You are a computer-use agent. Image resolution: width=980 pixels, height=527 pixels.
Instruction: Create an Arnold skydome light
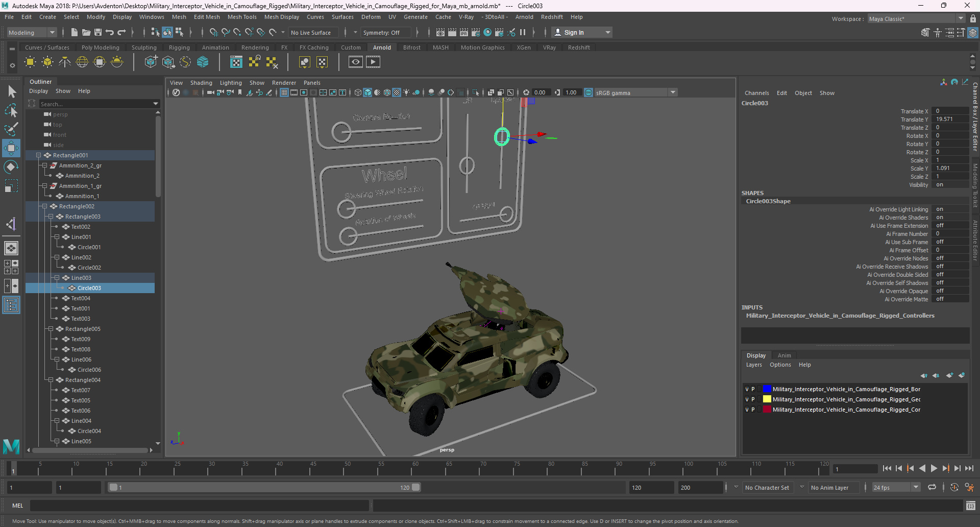(x=82, y=62)
